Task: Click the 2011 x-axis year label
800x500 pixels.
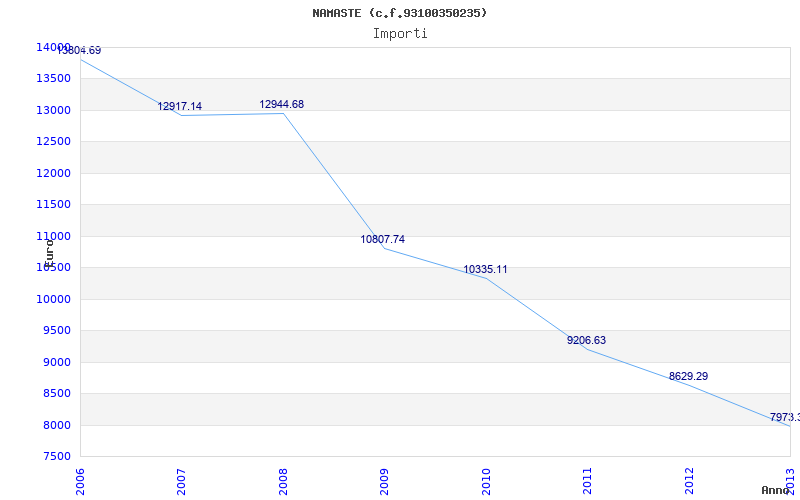Action: (587, 481)
